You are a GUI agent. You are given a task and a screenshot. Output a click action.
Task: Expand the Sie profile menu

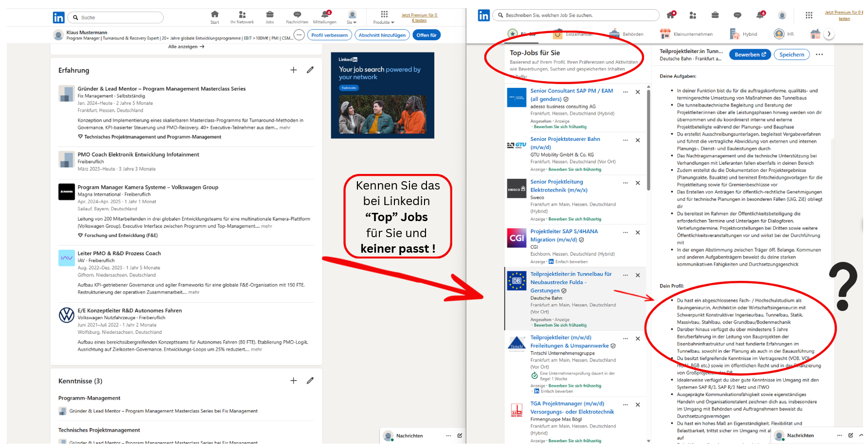click(x=352, y=17)
